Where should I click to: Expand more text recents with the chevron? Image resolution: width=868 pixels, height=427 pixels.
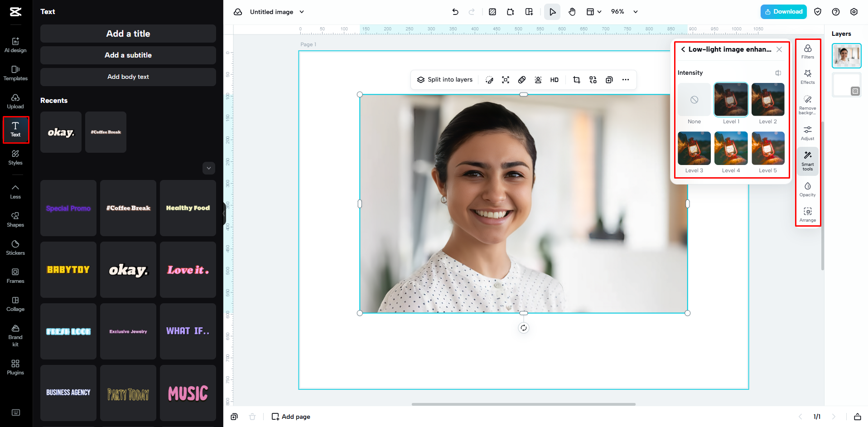click(x=209, y=168)
